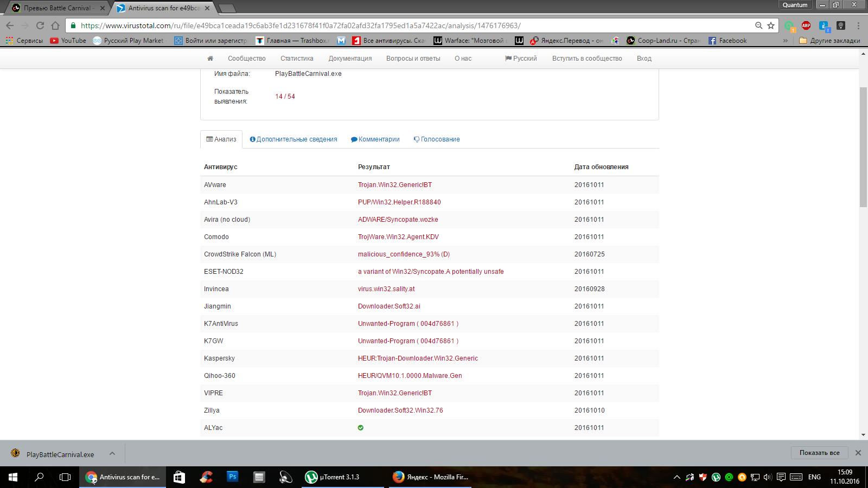The width and height of the screenshot is (868, 488).
Task: Open the Вопросы и ответы link
Action: coord(413,59)
